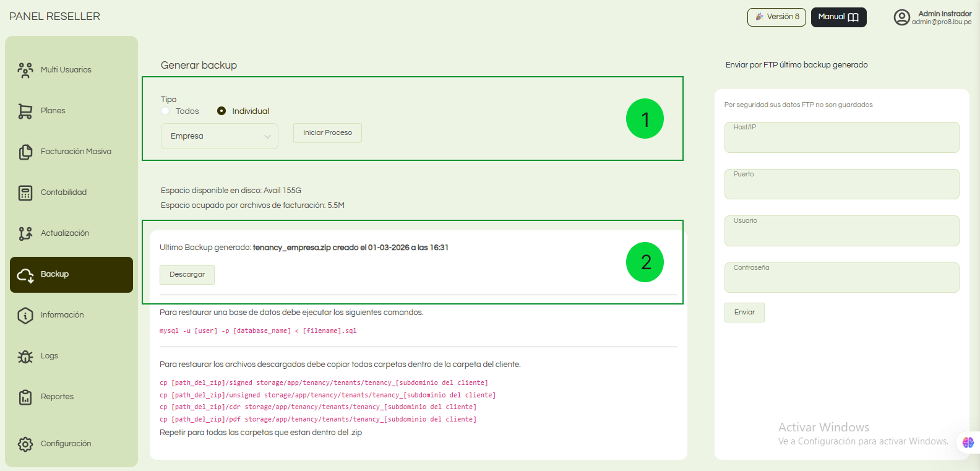Open the admin user profile icon
The image size is (980, 471).
coord(901,17)
